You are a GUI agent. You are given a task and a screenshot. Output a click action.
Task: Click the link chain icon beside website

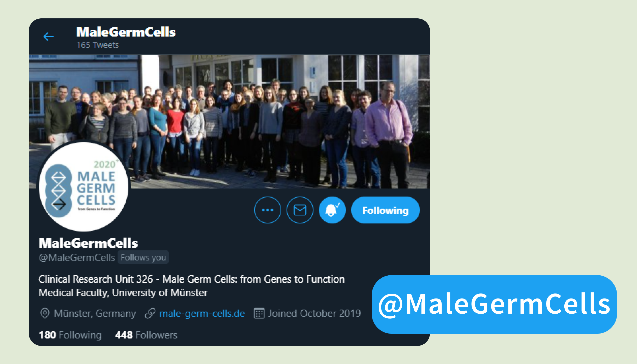[x=150, y=314]
